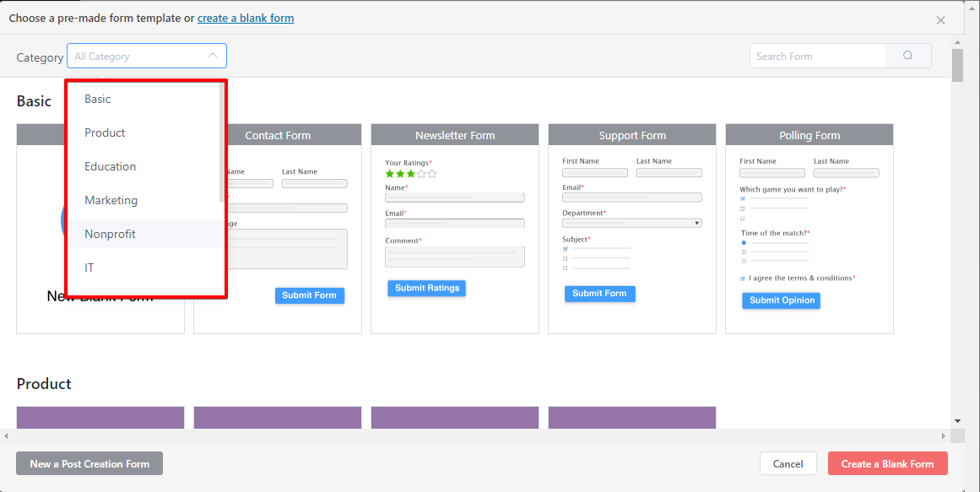Click the fourth empty star under Your Ratings
This screenshot has width=980, height=492.
(421, 174)
